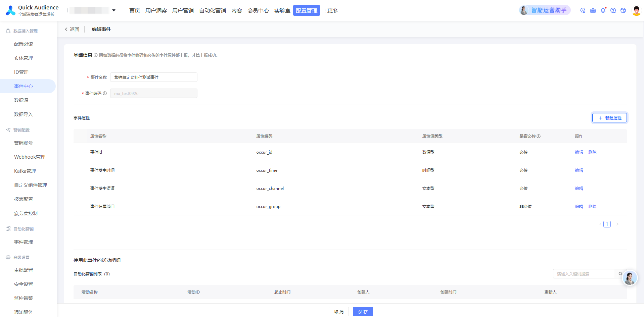Select the 配置管理 menu
The width and height of the screenshot is (644, 317).
tap(307, 10)
